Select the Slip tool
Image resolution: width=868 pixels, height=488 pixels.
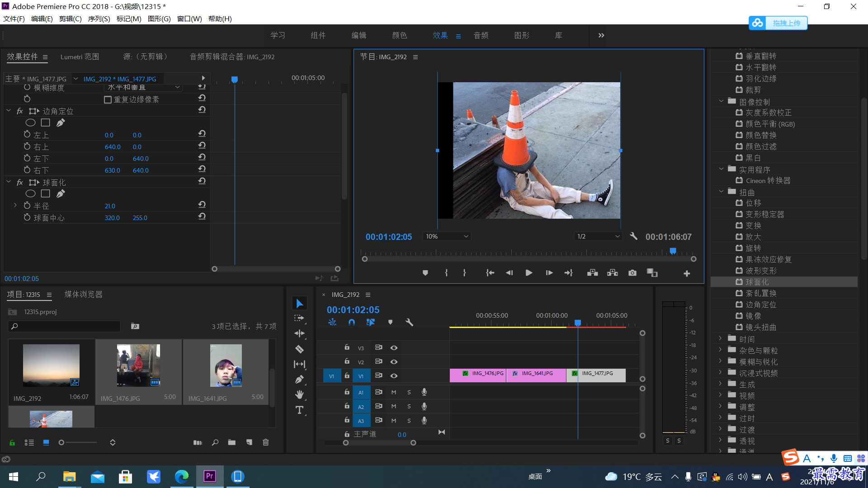click(x=299, y=364)
